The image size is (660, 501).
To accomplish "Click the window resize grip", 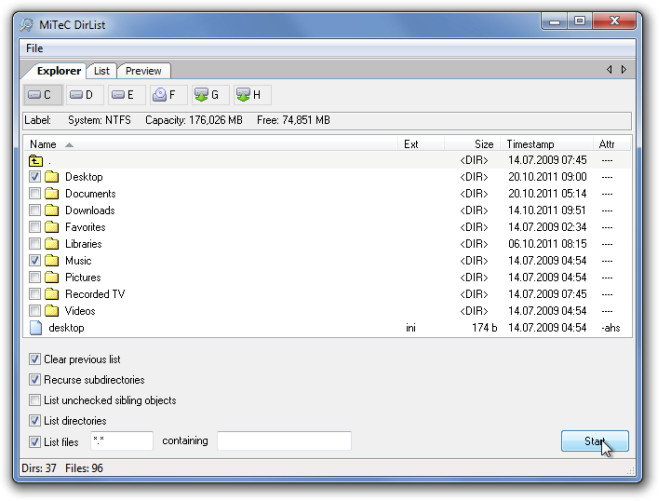I will pyautogui.click(x=630, y=470).
